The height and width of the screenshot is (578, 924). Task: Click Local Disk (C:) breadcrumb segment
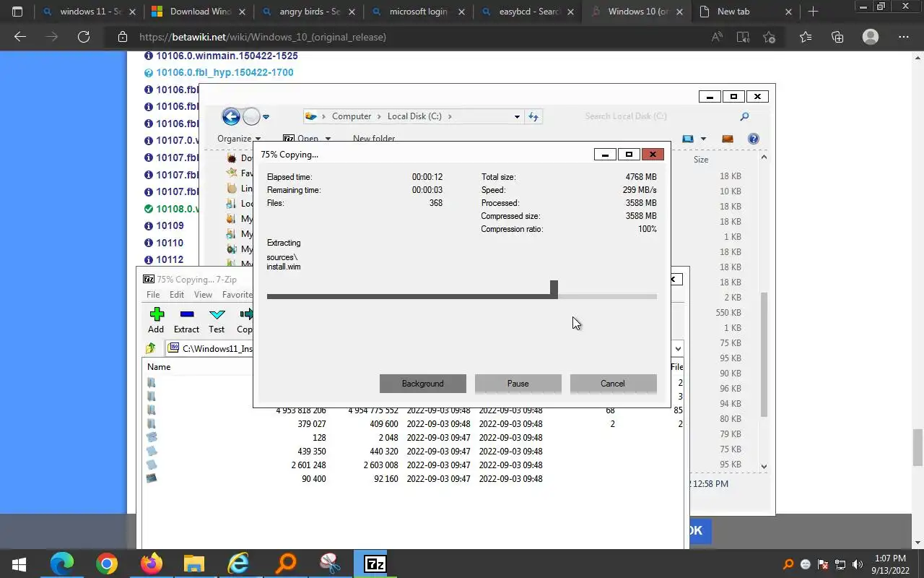414,116
